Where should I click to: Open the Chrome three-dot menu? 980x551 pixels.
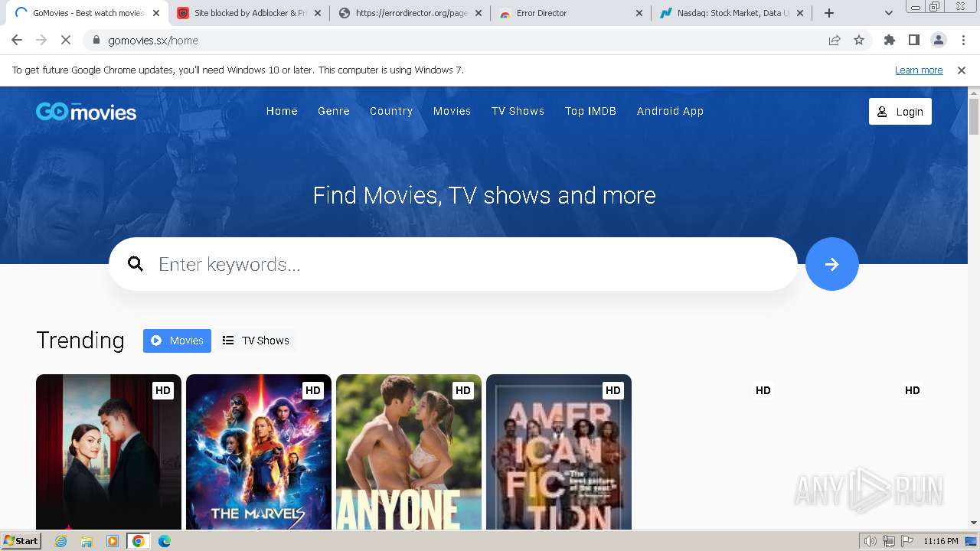point(963,41)
